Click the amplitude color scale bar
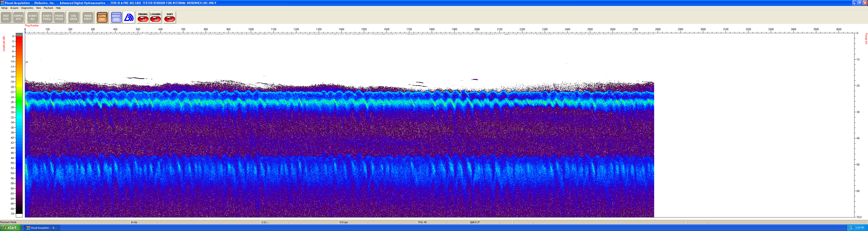868x231 pixels. coord(19,125)
